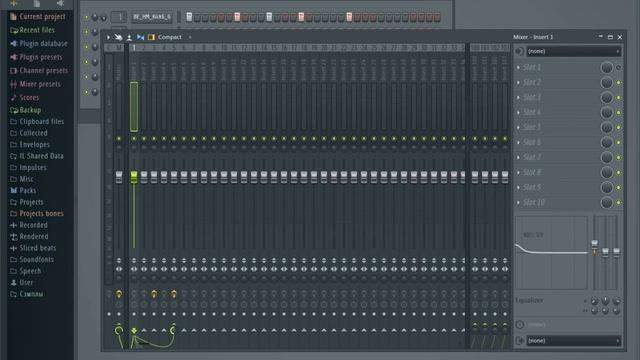Mute the Insert 1 mixer track LED
This screenshot has width=640, height=360.
134,139
